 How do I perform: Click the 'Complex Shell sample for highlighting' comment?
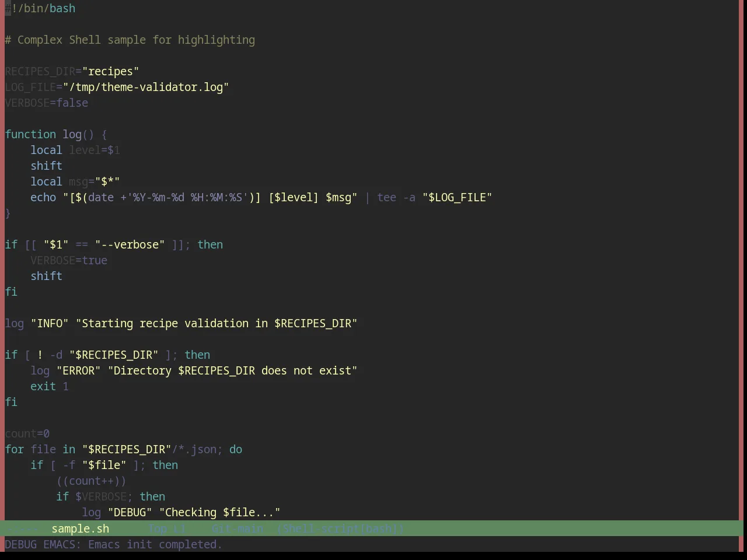[136, 40]
